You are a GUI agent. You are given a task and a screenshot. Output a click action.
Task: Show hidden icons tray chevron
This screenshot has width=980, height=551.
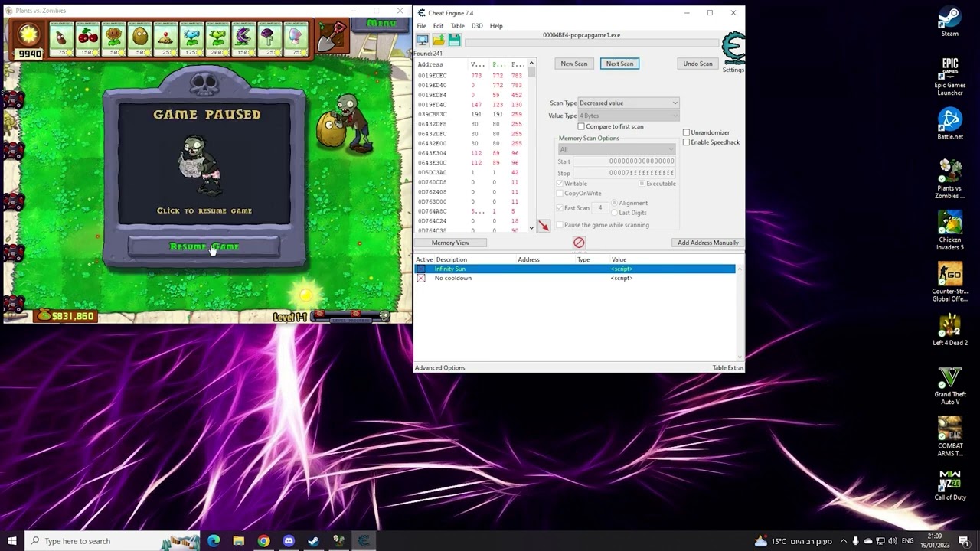(844, 541)
